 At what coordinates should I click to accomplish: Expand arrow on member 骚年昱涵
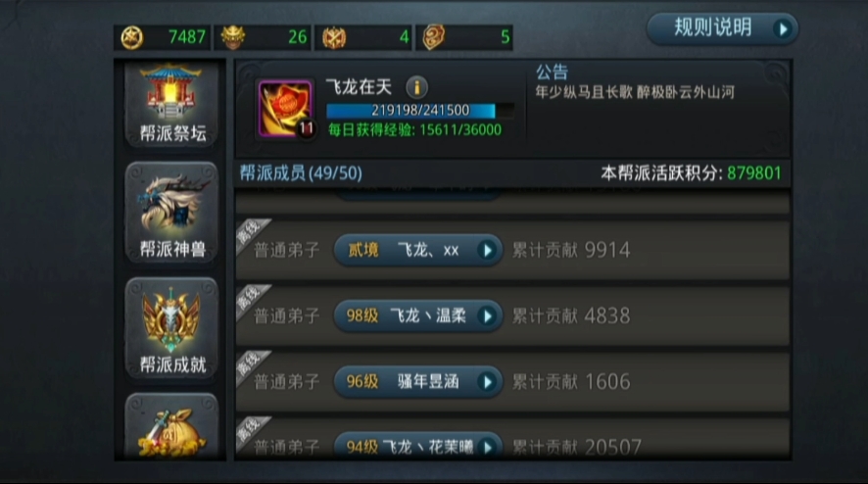coord(487,382)
